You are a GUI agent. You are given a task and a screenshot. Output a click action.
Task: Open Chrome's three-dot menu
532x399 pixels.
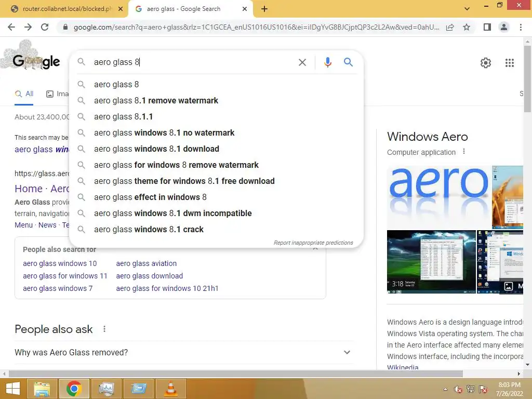tap(521, 27)
